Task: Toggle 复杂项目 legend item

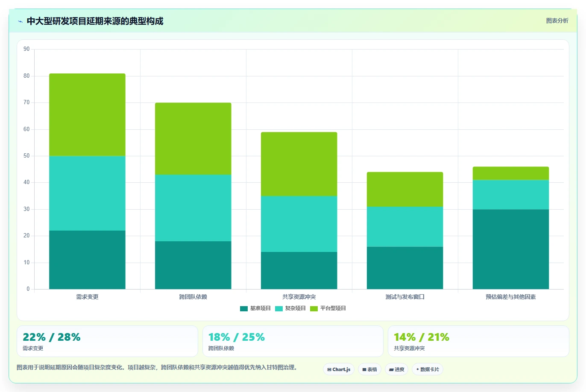Action: point(290,308)
